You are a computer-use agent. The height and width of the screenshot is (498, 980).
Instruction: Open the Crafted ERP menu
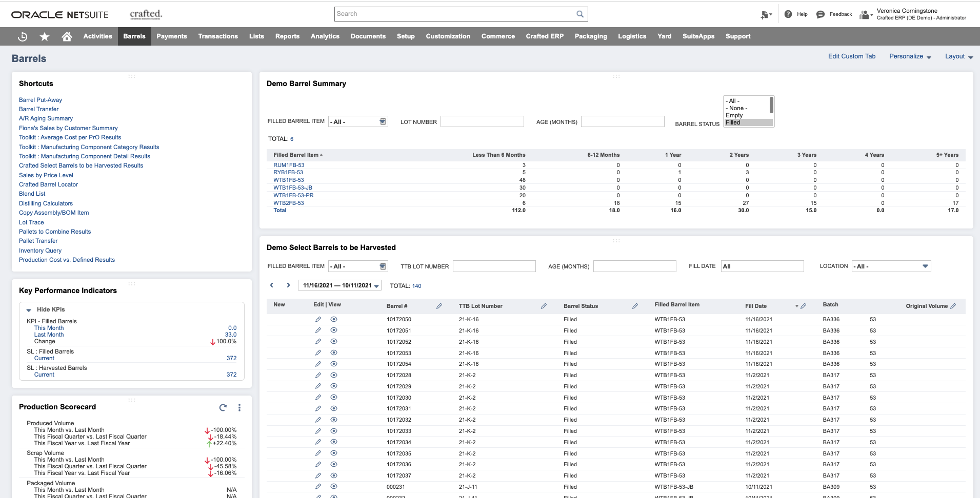(544, 36)
